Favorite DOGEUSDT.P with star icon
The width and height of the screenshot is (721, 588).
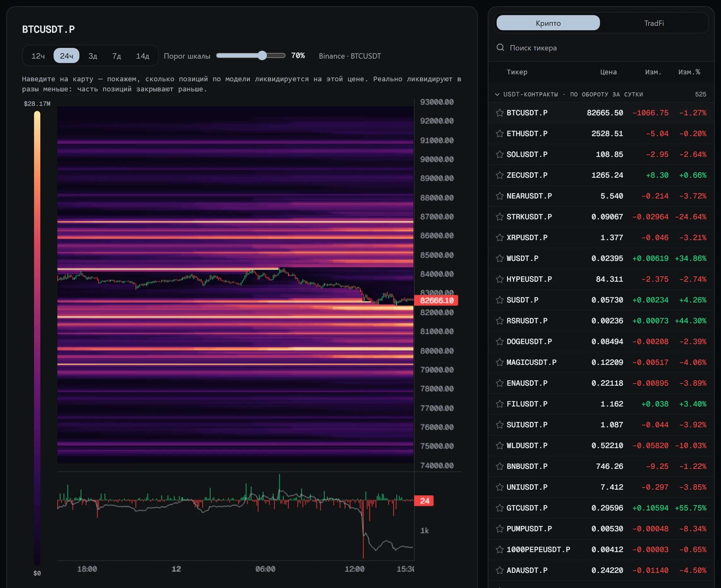tap(499, 341)
